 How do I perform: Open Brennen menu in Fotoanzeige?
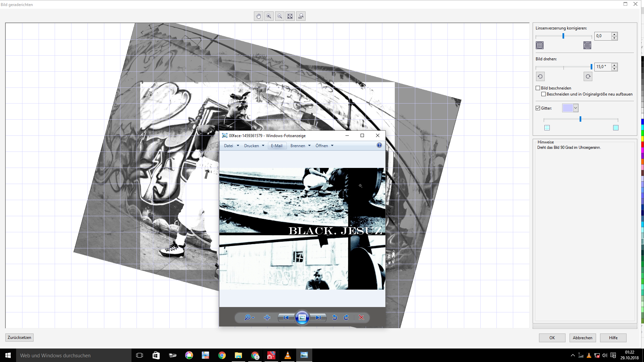pos(301,146)
